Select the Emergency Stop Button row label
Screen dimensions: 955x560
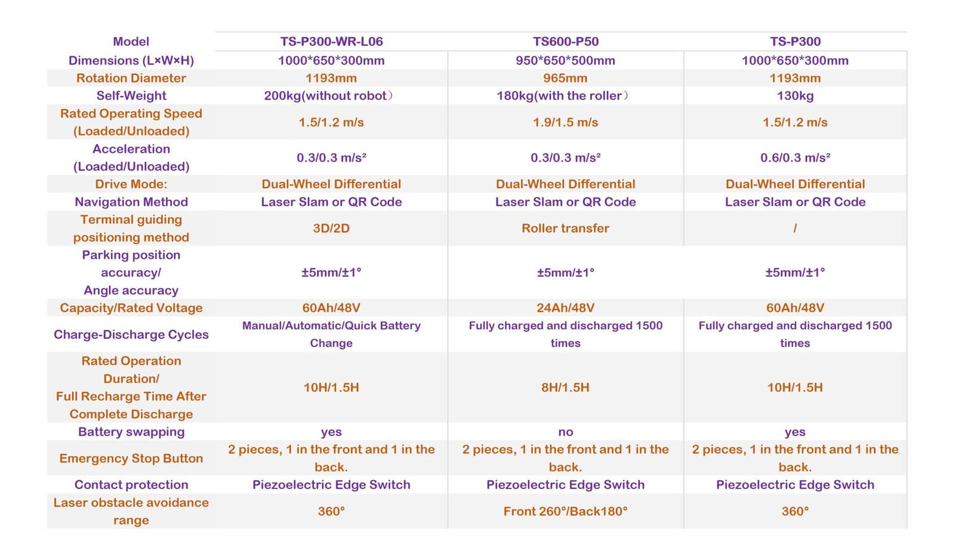click(131, 459)
